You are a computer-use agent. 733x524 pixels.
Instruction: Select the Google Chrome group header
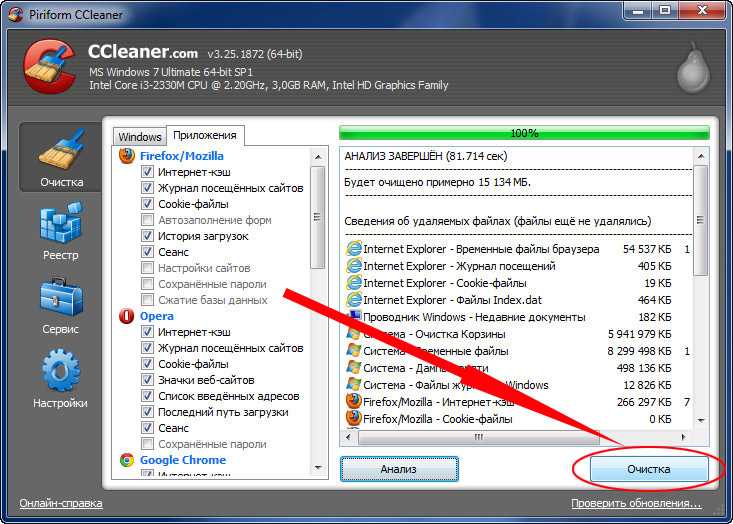(x=183, y=460)
